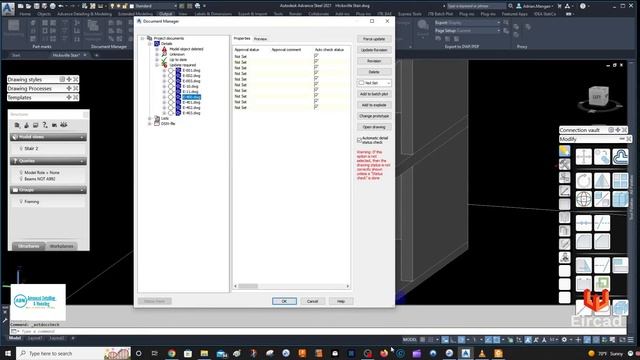Expand the Unknown node

click(x=157, y=54)
